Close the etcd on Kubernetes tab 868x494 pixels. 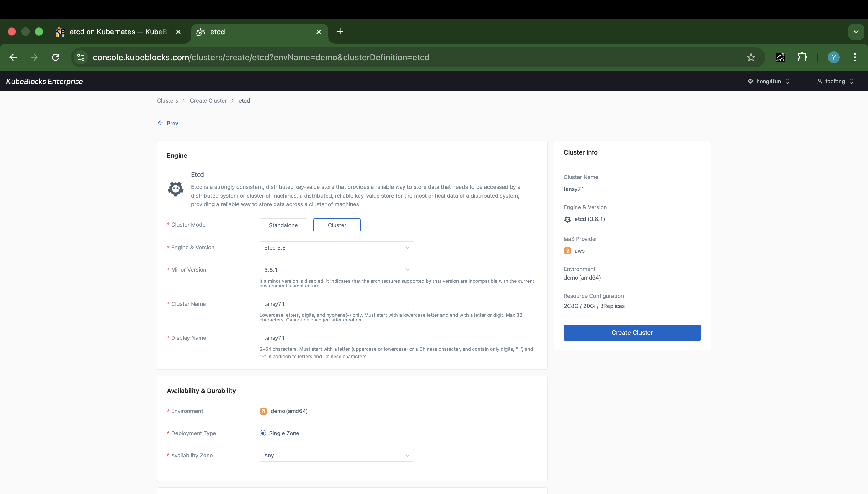point(178,32)
